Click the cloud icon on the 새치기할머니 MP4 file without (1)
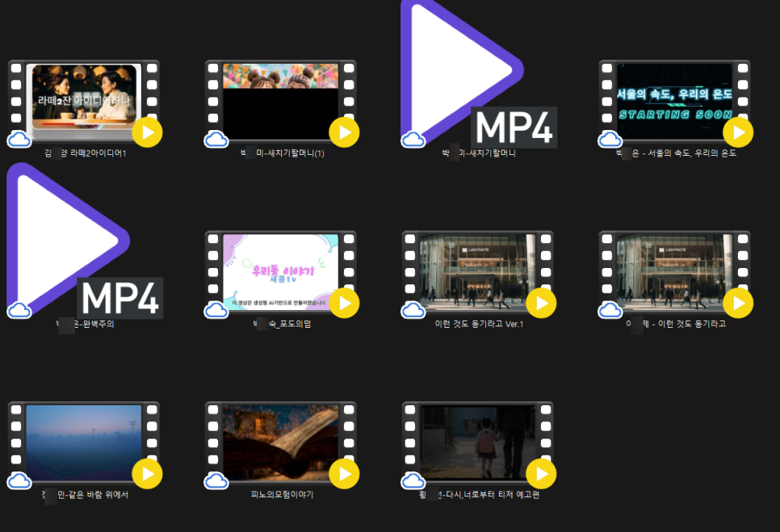The height and width of the screenshot is (532, 780). [x=413, y=139]
